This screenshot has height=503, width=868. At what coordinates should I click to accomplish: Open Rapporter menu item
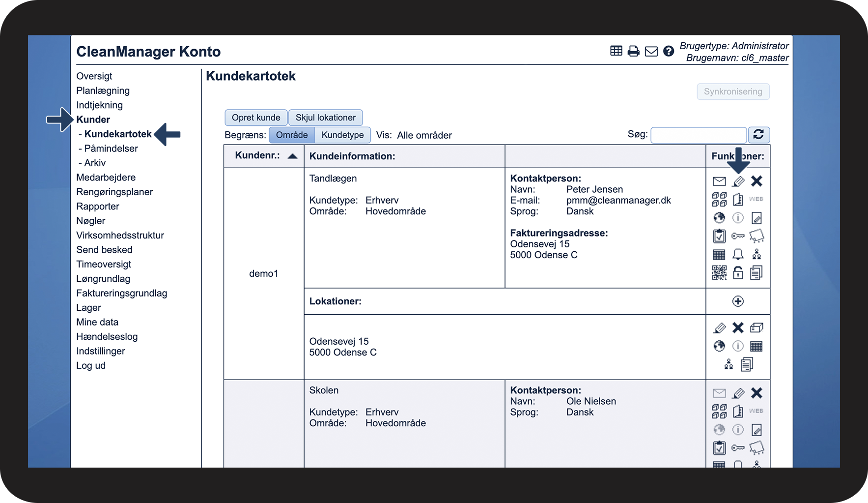coord(98,207)
